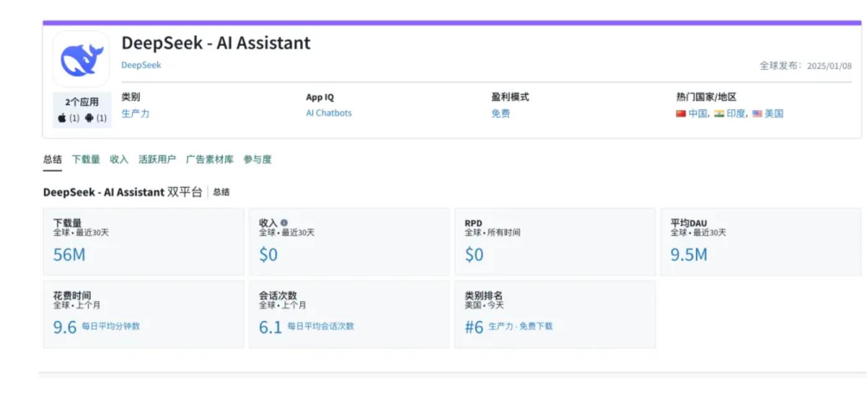Switch to the 下载量 tab

click(86, 159)
